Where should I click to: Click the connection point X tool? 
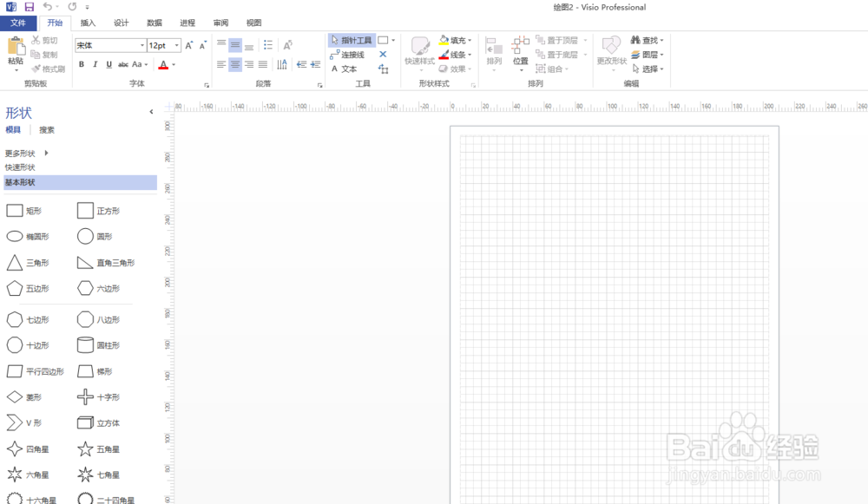[383, 55]
